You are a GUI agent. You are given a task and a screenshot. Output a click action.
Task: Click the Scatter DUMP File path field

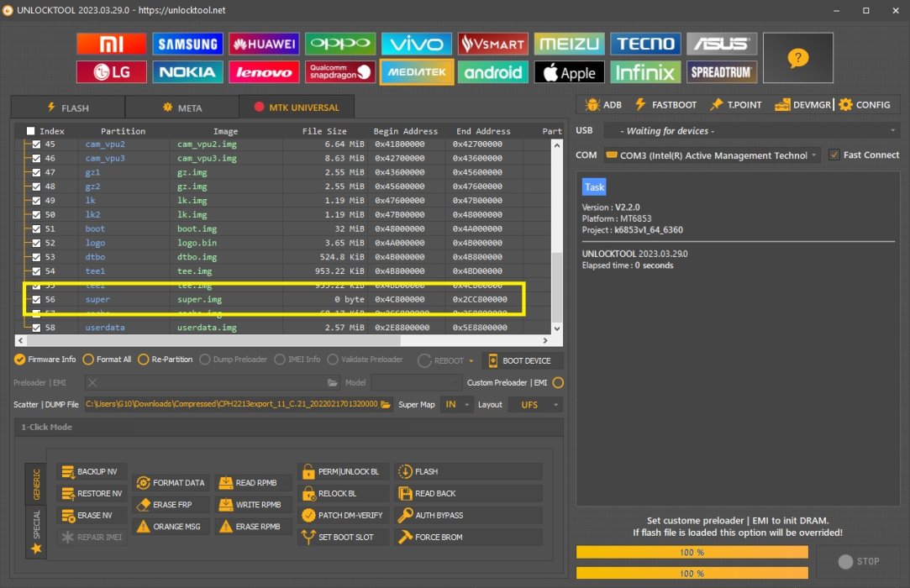232,405
